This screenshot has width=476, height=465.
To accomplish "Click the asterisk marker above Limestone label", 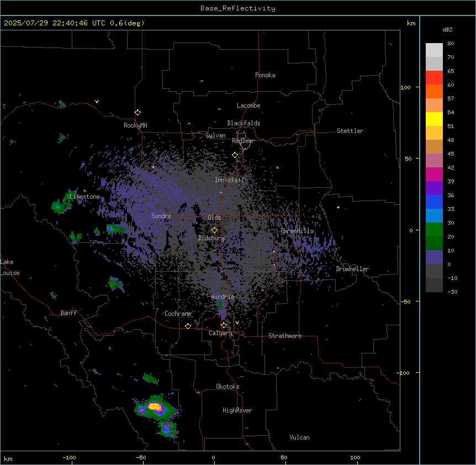I will [x=84, y=191].
